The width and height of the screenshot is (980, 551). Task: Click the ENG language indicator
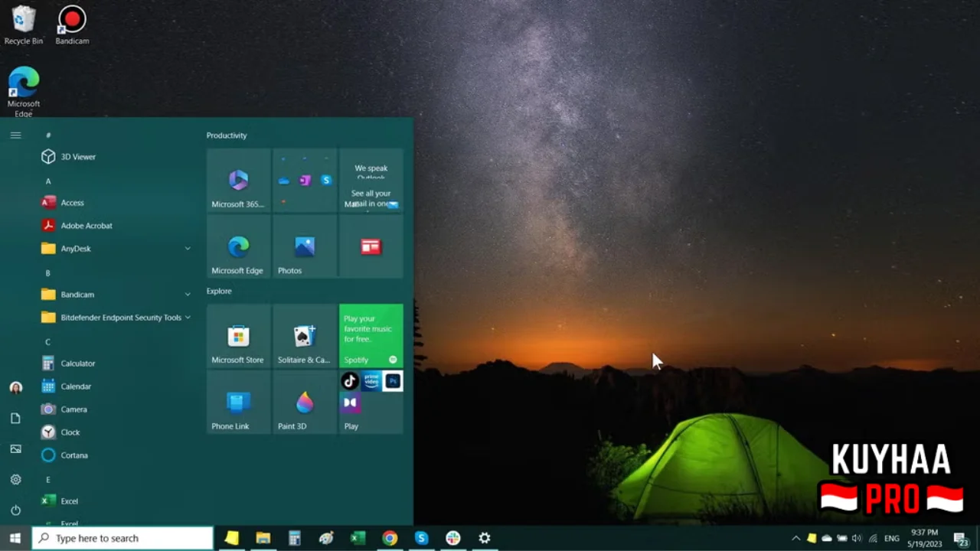[892, 538]
